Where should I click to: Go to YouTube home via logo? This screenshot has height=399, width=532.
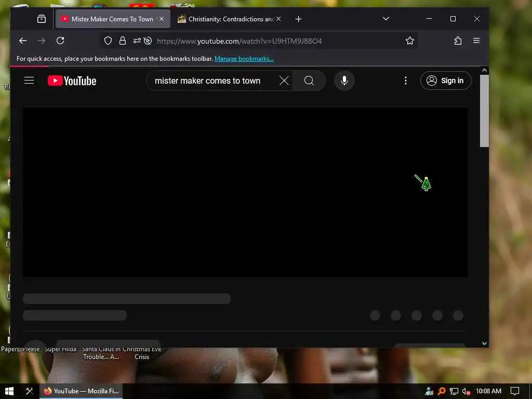click(x=72, y=81)
